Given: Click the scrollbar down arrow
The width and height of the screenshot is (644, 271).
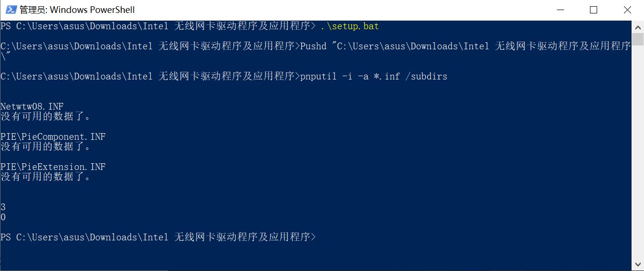Looking at the screenshot, I should click(638, 264).
